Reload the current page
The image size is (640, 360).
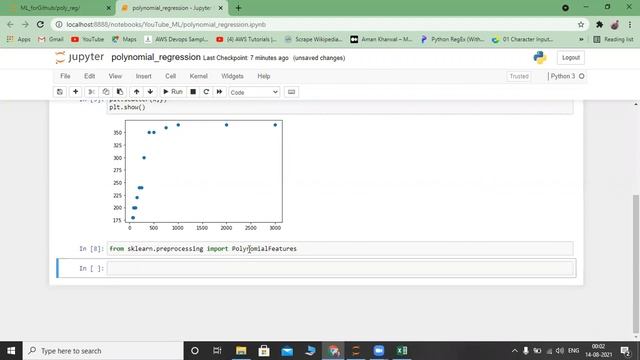coord(40,24)
